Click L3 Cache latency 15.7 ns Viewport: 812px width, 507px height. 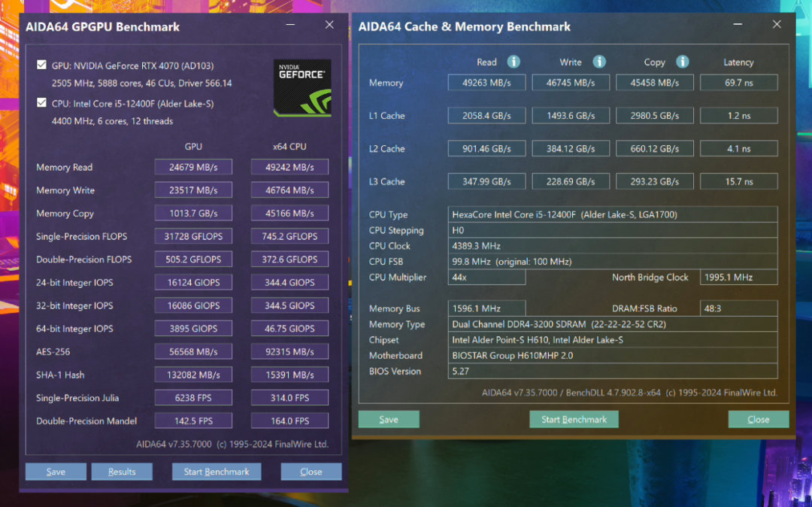(x=739, y=182)
